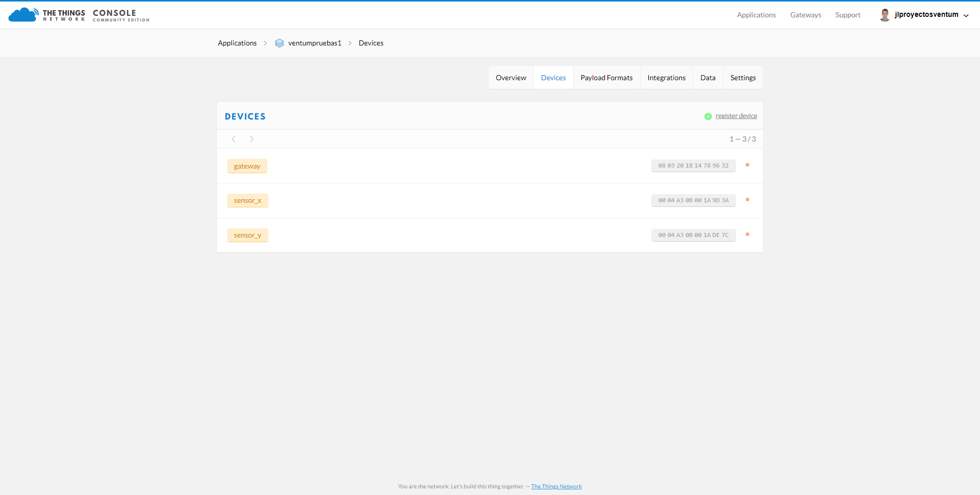
Task: Open Gateways in top navigation
Action: (x=805, y=15)
